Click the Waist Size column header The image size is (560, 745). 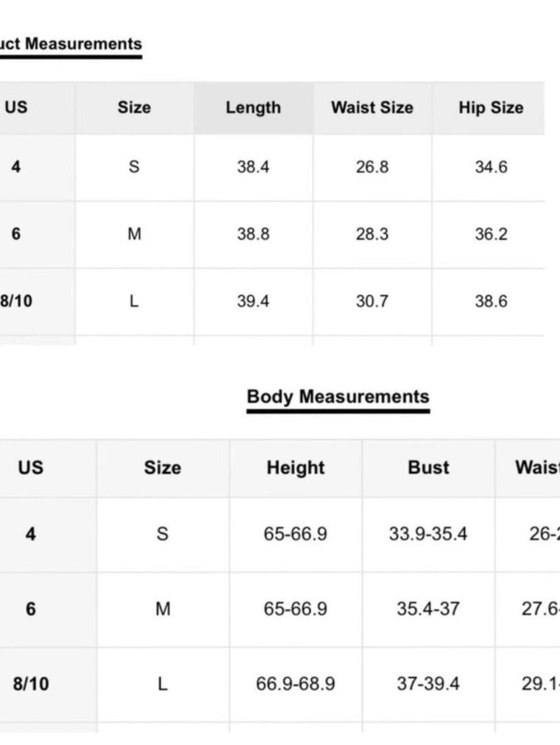coord(372,108)
